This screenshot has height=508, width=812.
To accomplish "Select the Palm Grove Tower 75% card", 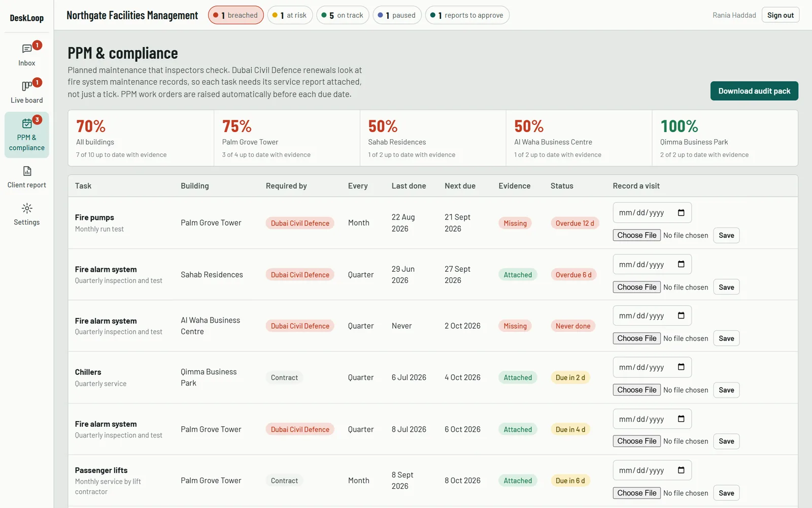I will point(287,138).
